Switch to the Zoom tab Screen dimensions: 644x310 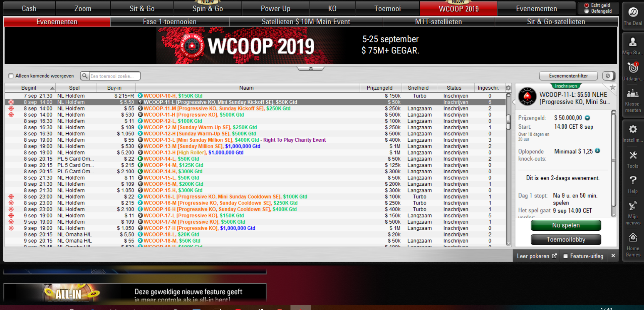tap(83, 9)
